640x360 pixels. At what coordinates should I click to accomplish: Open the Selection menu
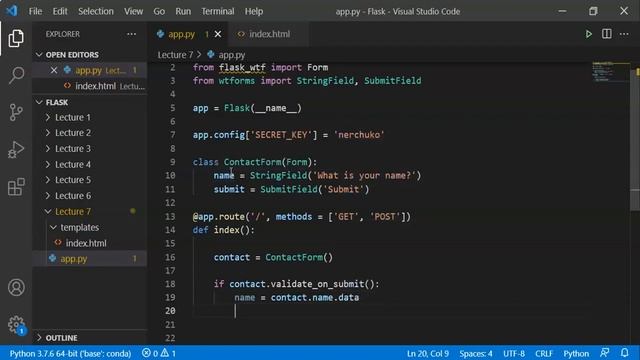point(96,11)
